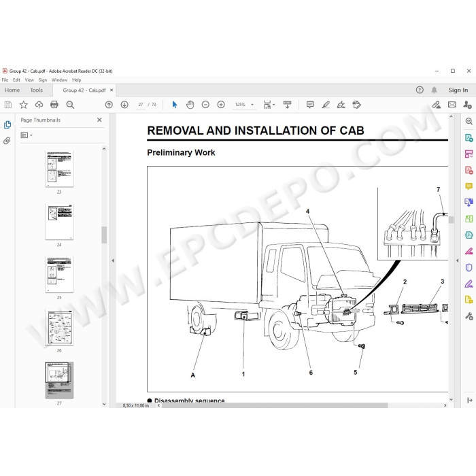
Task: Close the Group 42 - Cab.pdf tab
Action: point(112,90)
